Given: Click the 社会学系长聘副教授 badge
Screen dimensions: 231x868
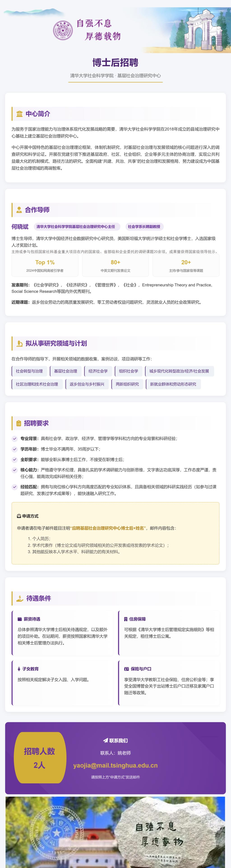Looking at the screenshot, I should (x=144, y=227).
